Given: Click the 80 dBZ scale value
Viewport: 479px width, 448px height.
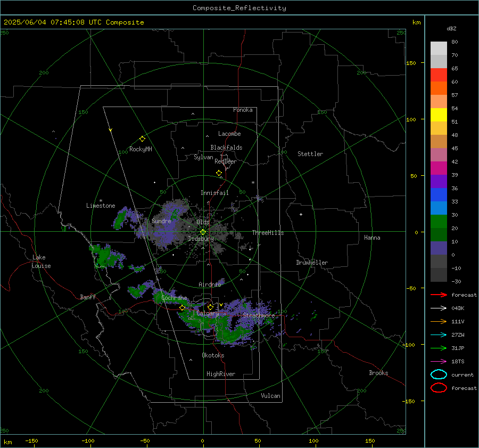Looking at the screenshot, I should [455, 42].
